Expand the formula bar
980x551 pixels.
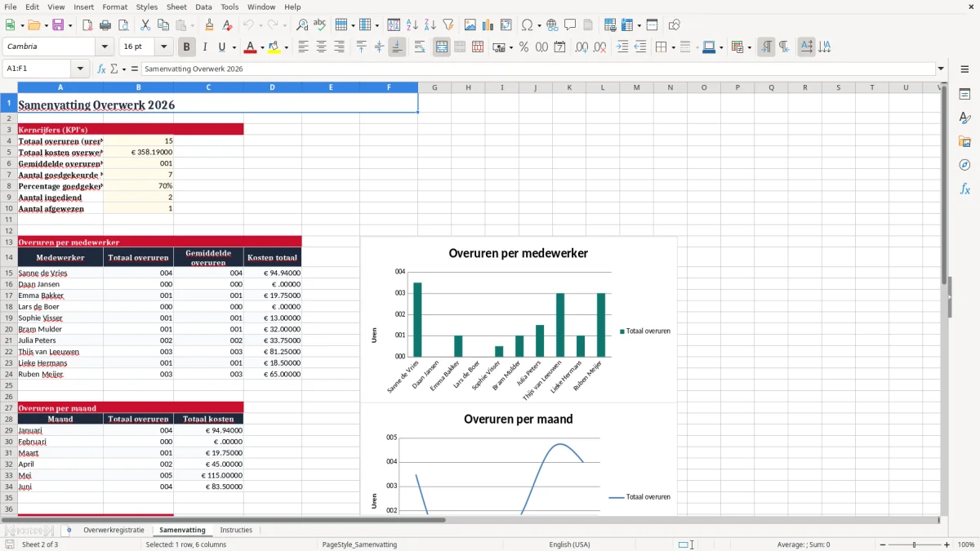941,69
